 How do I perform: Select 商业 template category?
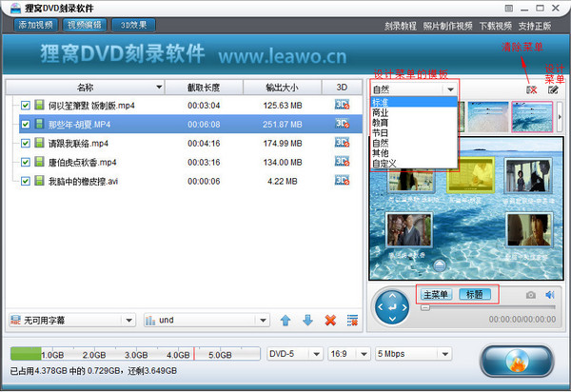coord(414,112)
